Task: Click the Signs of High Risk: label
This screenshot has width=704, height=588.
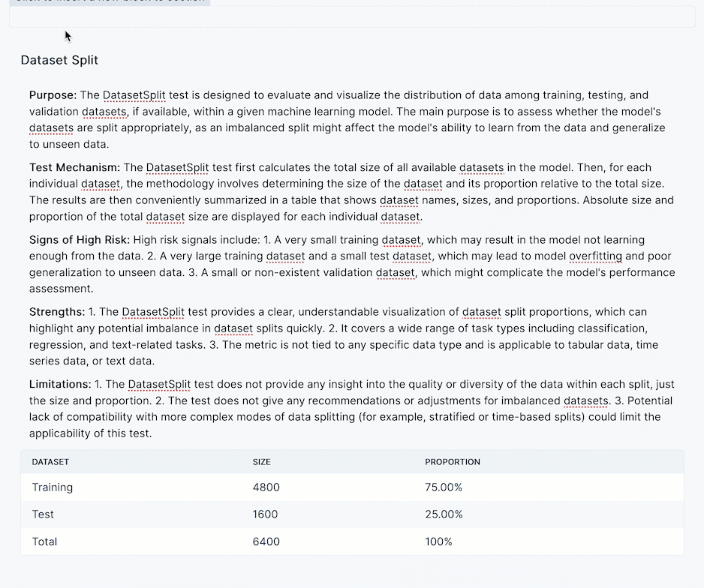Action: pyautogui.click(x=80, y=240)
